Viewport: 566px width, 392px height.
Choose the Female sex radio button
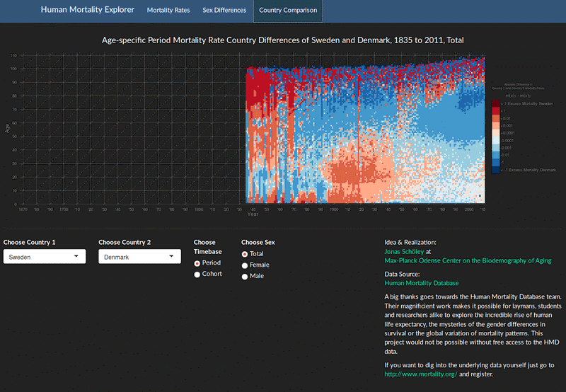click(245, 265)
